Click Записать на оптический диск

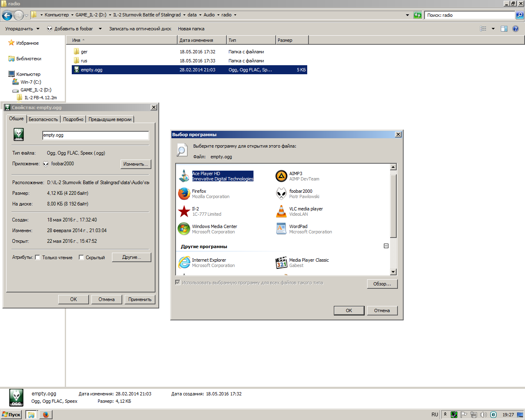click(x=140, y=29)
